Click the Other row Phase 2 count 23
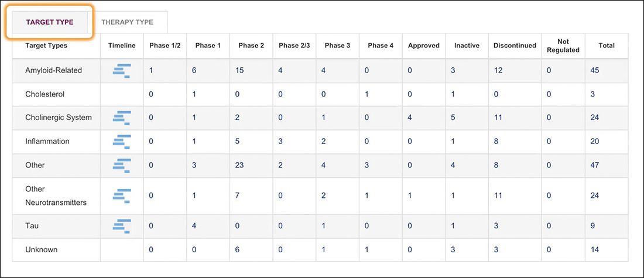The image size is (644, 278). [239, 166]
